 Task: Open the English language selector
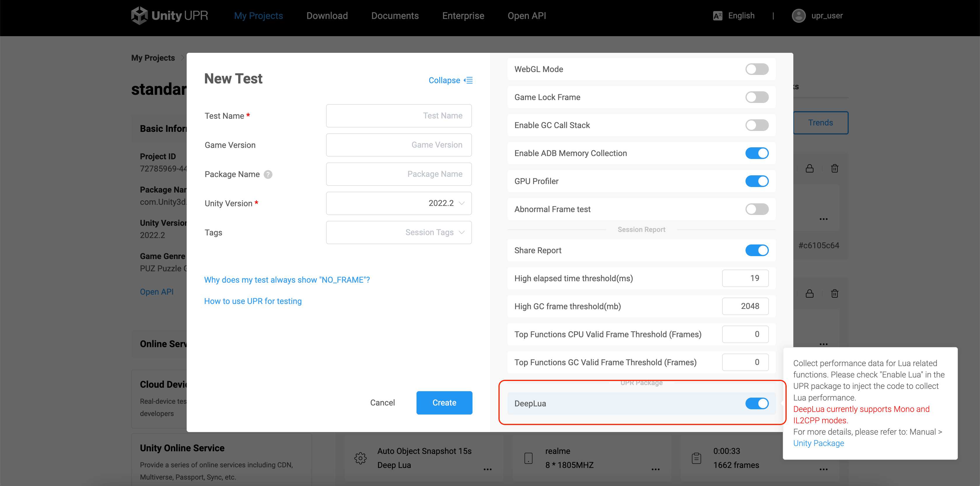tap(741, 15)
